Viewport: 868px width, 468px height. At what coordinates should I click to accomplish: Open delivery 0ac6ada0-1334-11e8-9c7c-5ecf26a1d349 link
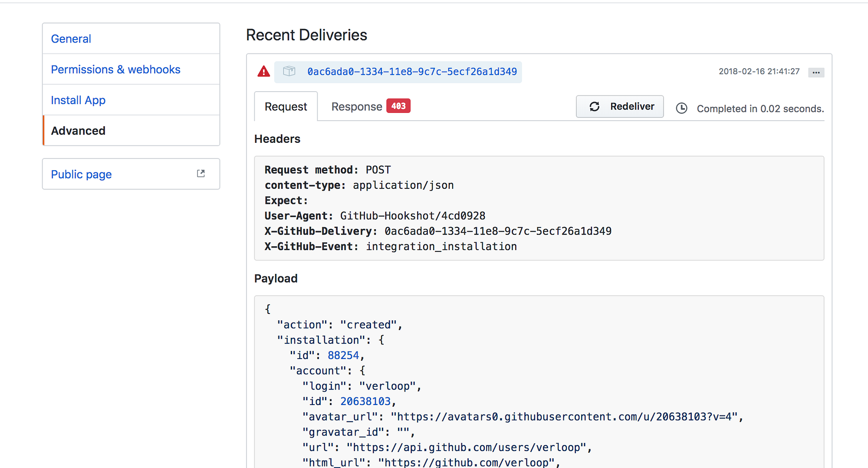[412, 72]
